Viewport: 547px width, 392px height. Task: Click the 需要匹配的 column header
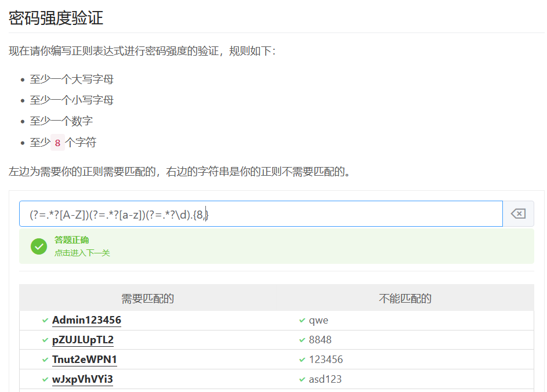point(148,299)
